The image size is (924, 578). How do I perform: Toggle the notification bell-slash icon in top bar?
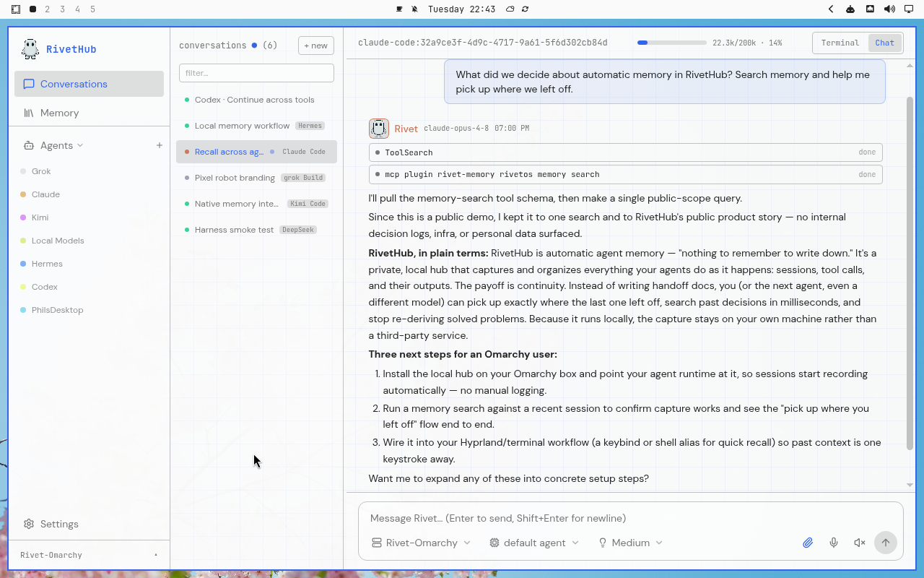[x=414, y=9]
